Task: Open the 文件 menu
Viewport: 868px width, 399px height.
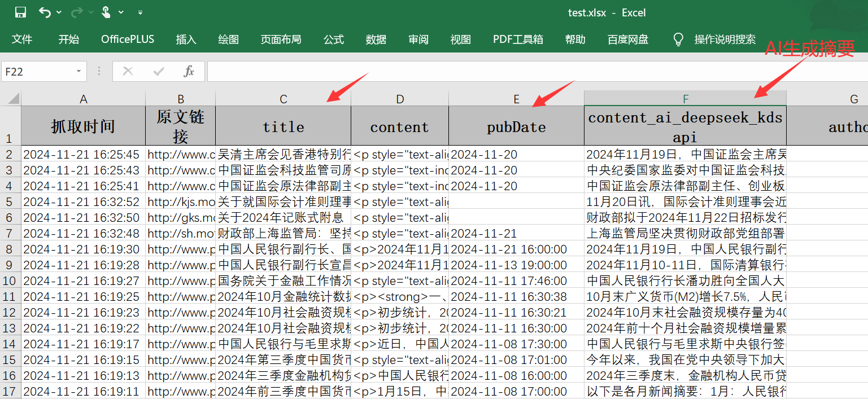Action: coord(22,40)
